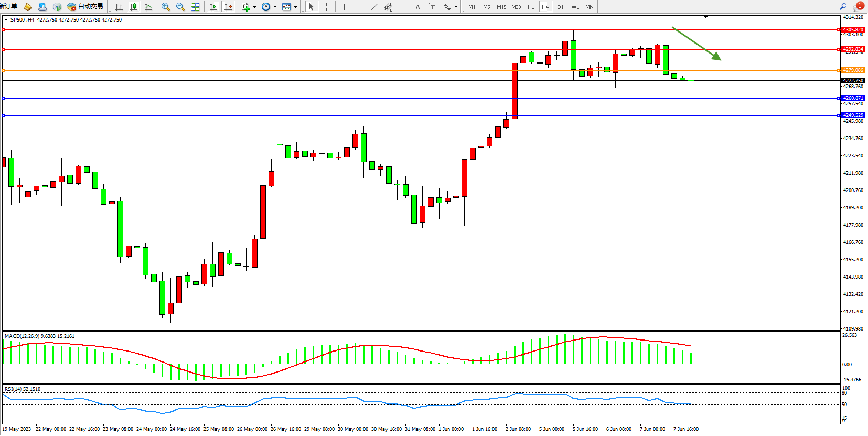This screenshot has height=436, width=868.
Task: Select the text 'A' annotation tool
Action: pyautogui.click(x=417, y=7)
